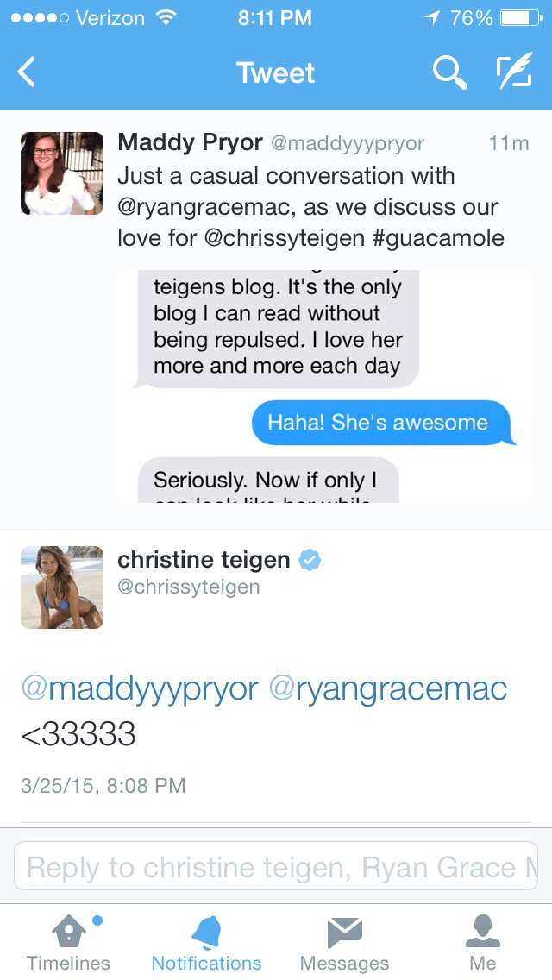
Task: Tap the verified badge next to christine teigen
Action: [x=310, y=561]
